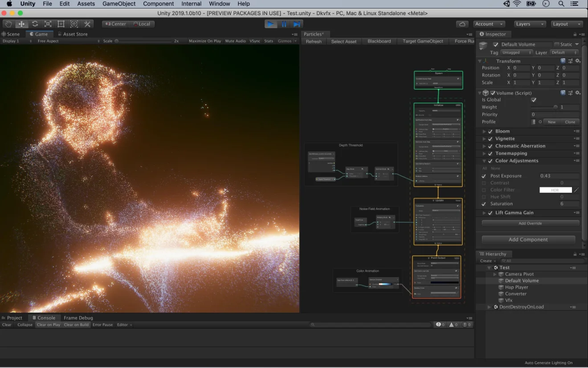
Task: Expand Lift Gamma Gain section
Action: [484, 213]
